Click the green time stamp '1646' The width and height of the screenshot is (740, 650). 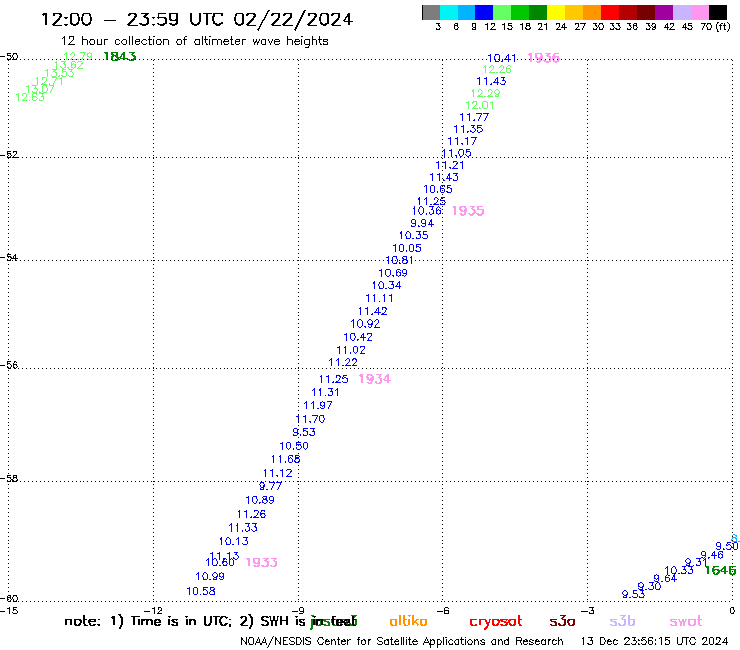(720, 570)
